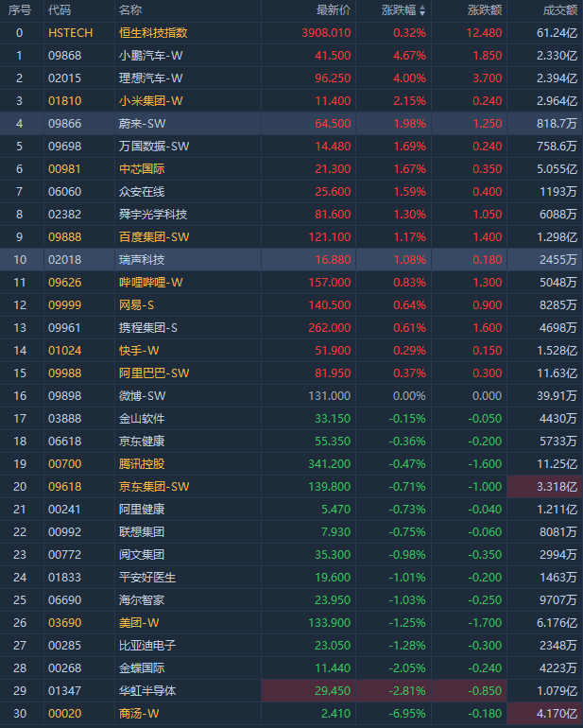The image size is (583, 728).
Task: Select stock 小鹏汽车-W
Action: click(151, 56)
